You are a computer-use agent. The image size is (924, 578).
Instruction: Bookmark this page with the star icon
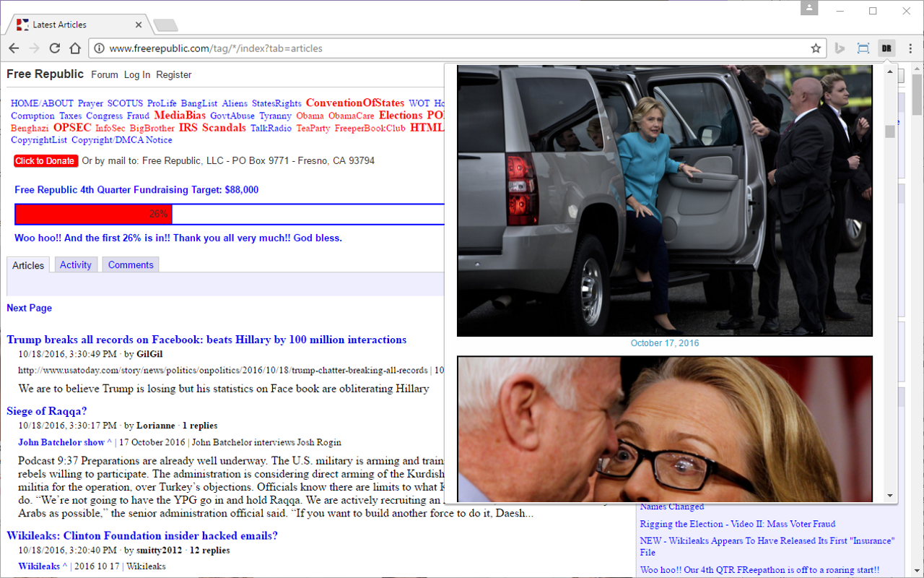coord(816,48)
